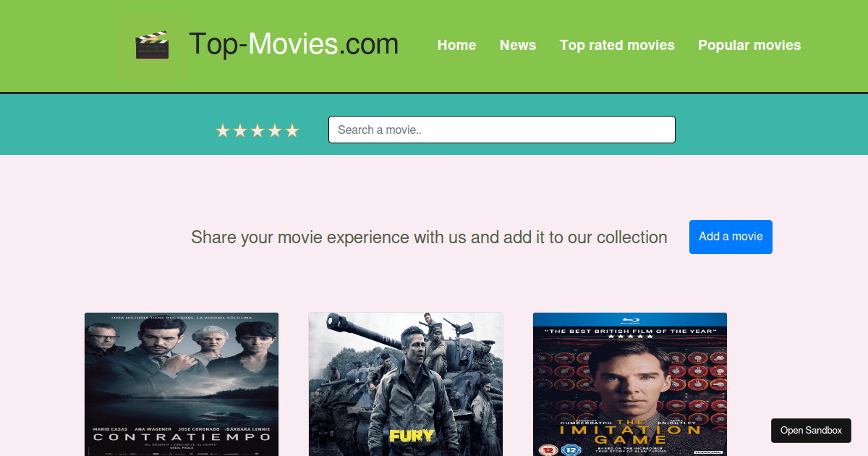868x456 pixels.
Task: Select the second rating star
Action: click(x=239, y=130)
